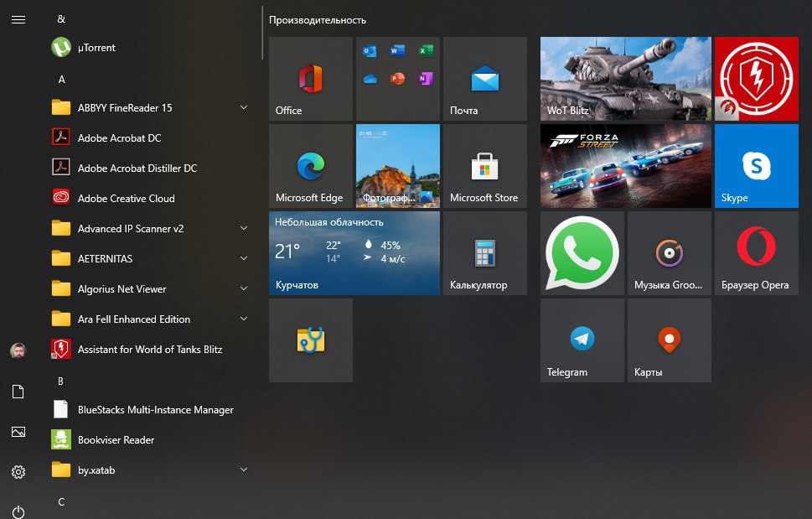This screenshot has width=812, height=519.
Task: Open OneNote in the Office apps tile
Action: [426, 79]
